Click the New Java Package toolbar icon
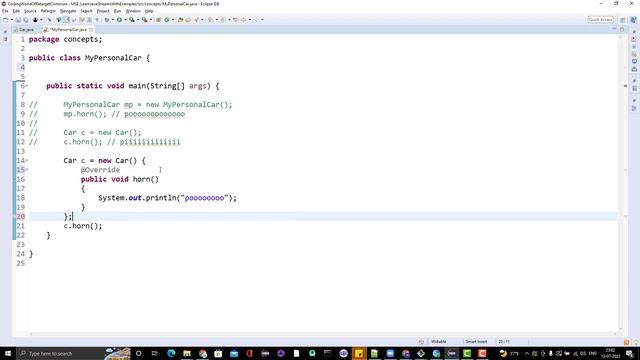The width and height of the screenshot is (640, 360). pos(158,20)
